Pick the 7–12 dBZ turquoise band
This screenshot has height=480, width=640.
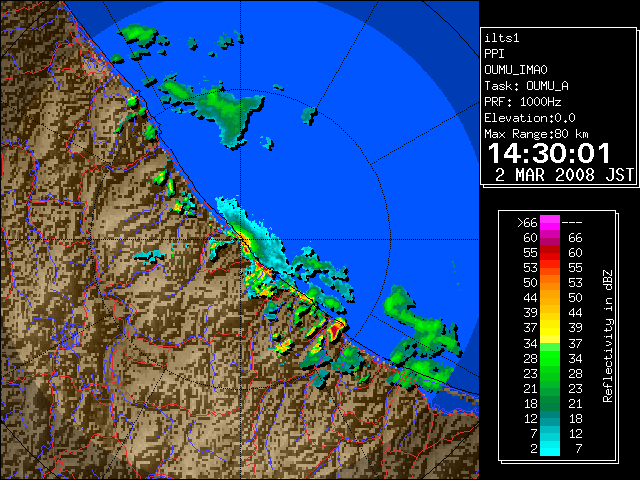550,434
